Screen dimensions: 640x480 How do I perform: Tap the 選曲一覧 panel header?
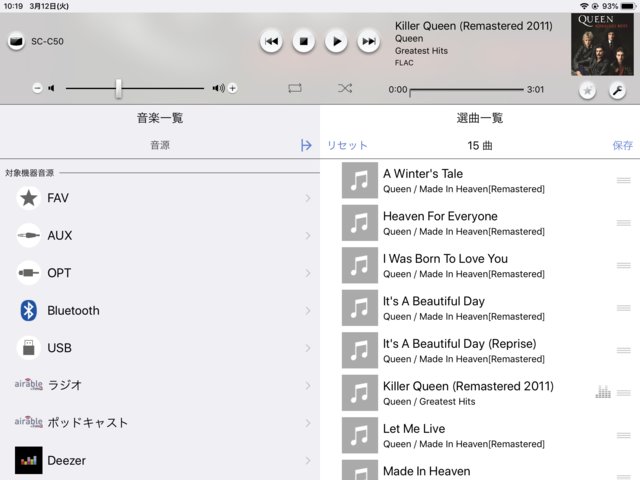coord(480,118)
